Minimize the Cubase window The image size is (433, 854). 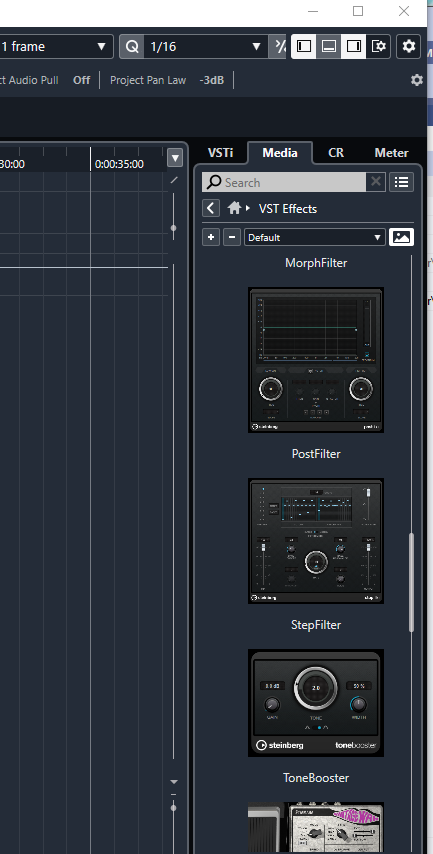tap(313, 11)
